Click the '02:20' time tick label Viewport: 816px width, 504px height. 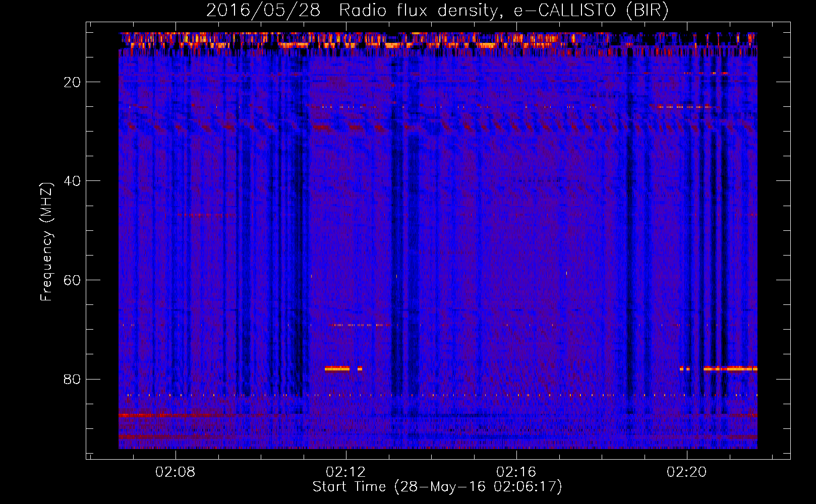click(x=687, y=472)
